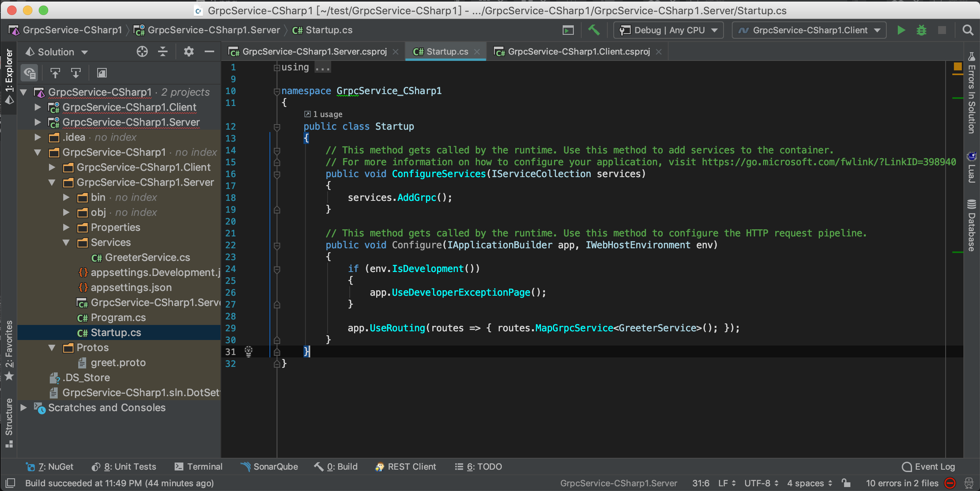Open Search Everywhere magnifier icon
The height and width of the screenshot is (491, 980).
point(968,30)
